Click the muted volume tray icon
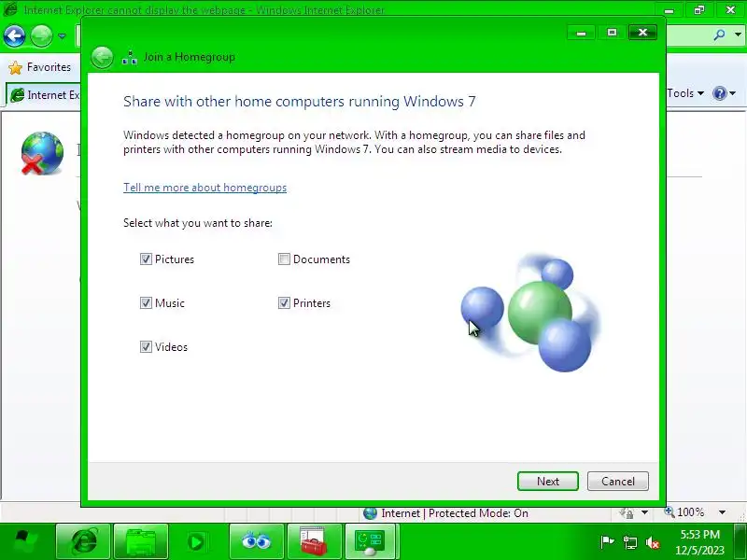This screenshot has height=560, width=747. [652, 542]
